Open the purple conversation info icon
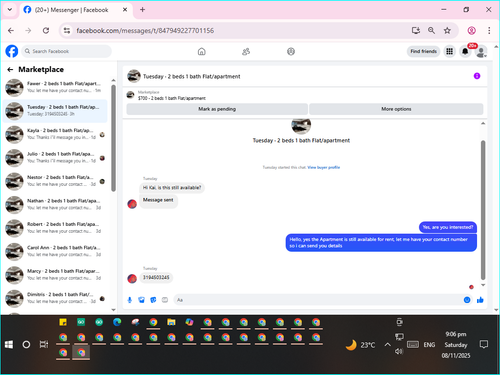The width and height of the screenshot is (500, 375). tap(477, 76)
